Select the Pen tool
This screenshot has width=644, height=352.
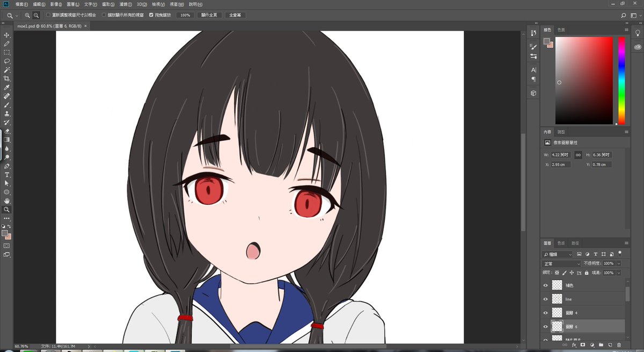click(7, 166)
